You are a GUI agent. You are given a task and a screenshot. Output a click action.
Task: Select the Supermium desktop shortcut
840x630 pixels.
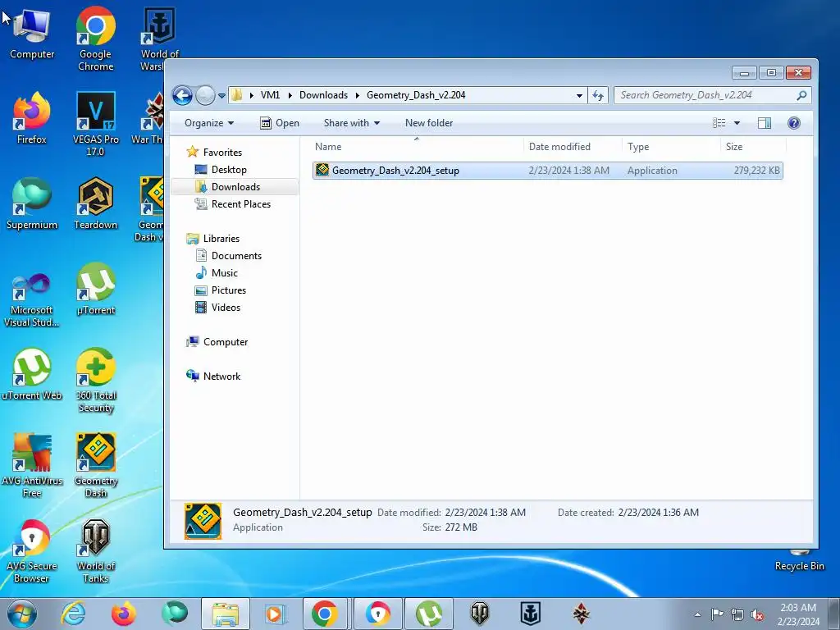coord(32,204)
